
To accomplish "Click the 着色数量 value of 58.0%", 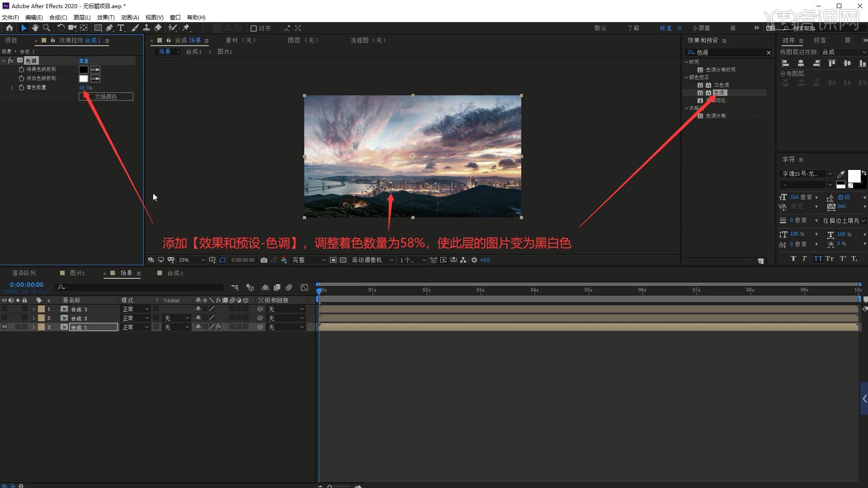I will pos(85,88).
